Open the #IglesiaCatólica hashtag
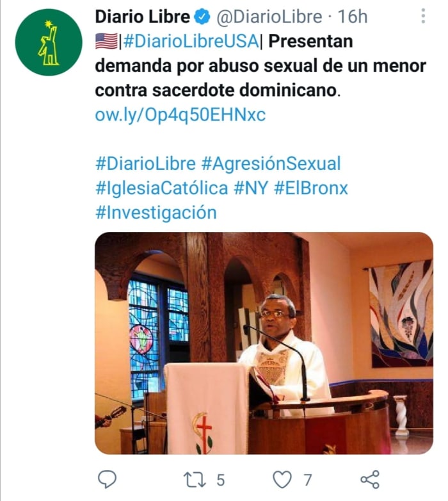The height and width of the screenshot is (501, 448). [162, 188]
